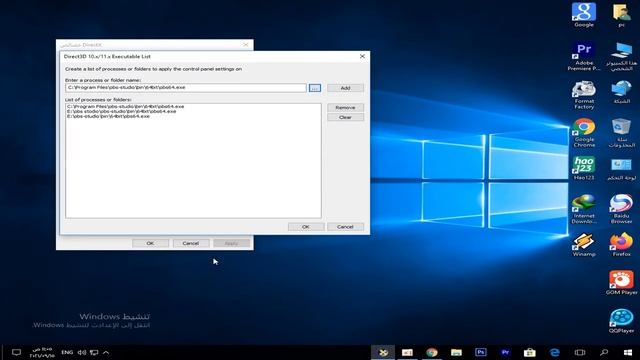Select C:\Program Files obs64.exe list entry
Screen dimensions: 640x360
point(126,106)
